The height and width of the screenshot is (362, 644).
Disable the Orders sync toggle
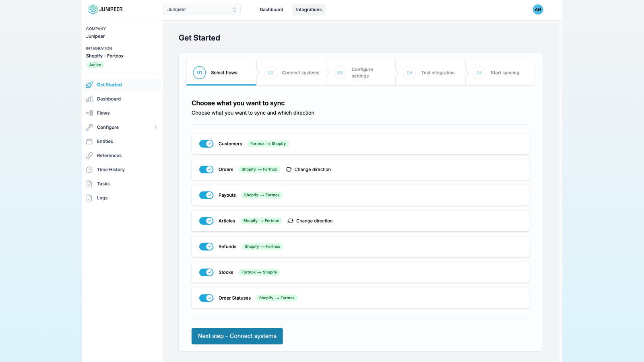point(206,169)
